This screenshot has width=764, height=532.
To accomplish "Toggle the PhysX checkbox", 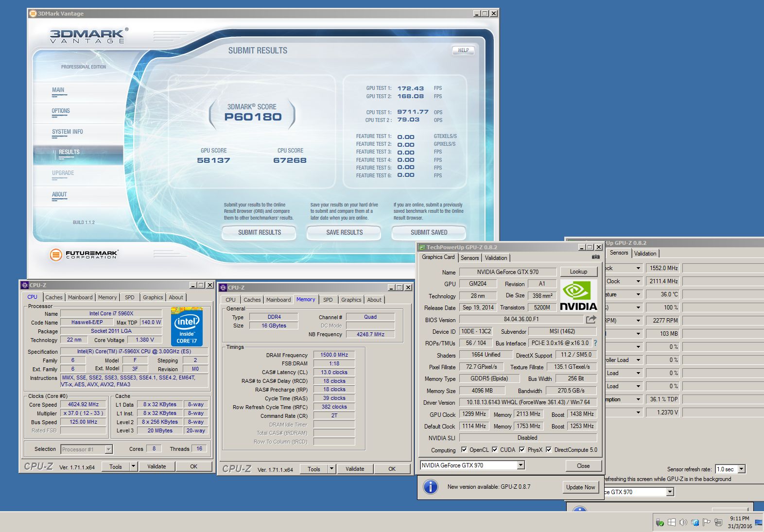I will [522, 450].
